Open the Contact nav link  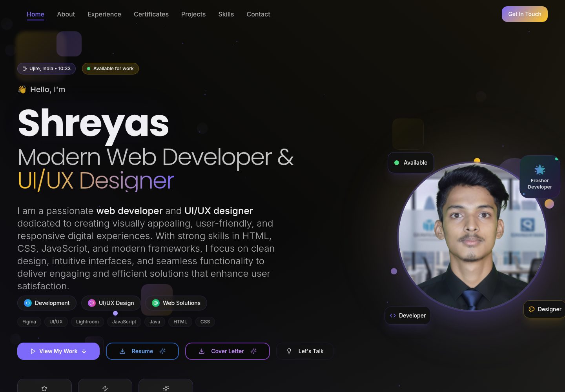click(x=258, y=14)
